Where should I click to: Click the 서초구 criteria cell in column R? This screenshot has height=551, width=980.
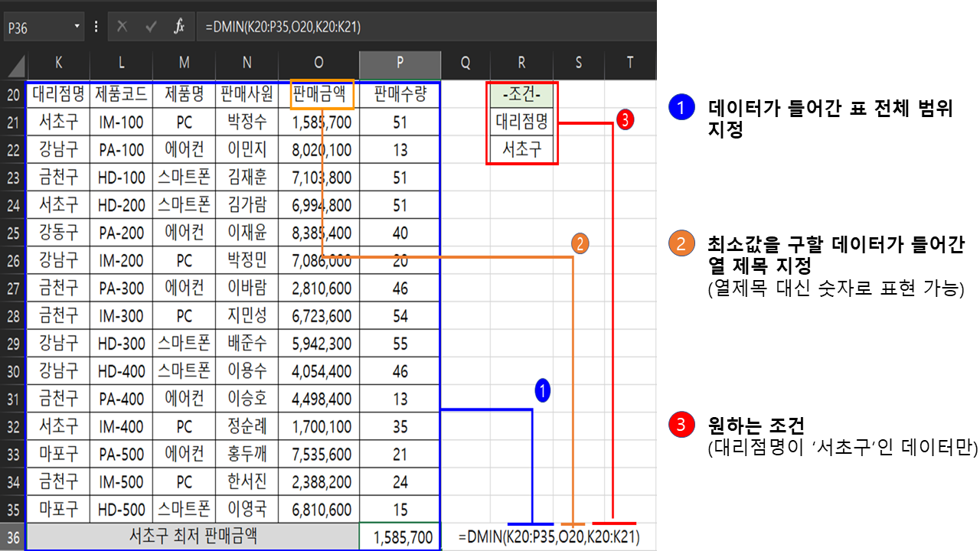tap(521, 150)
